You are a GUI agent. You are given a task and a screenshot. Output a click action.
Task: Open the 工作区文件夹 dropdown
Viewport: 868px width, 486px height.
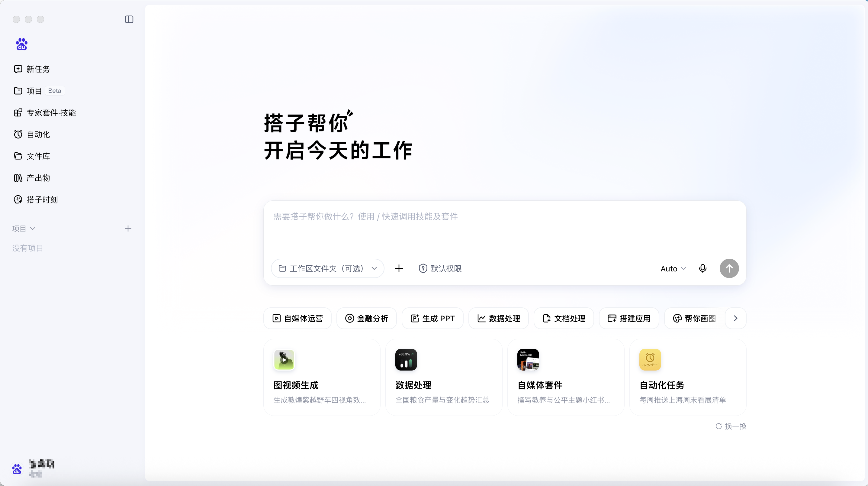[x=327, y=268]
